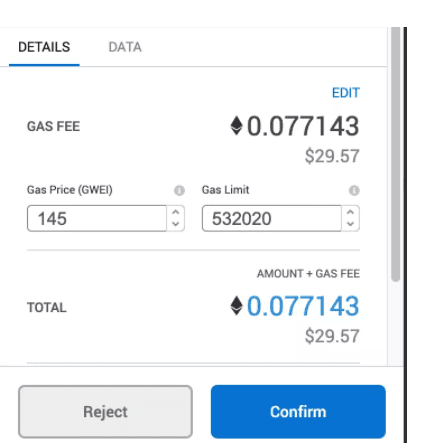Click the EDIT link for gas fee
The width and height of the screenshot is (428, 445).
pos(346,93)
